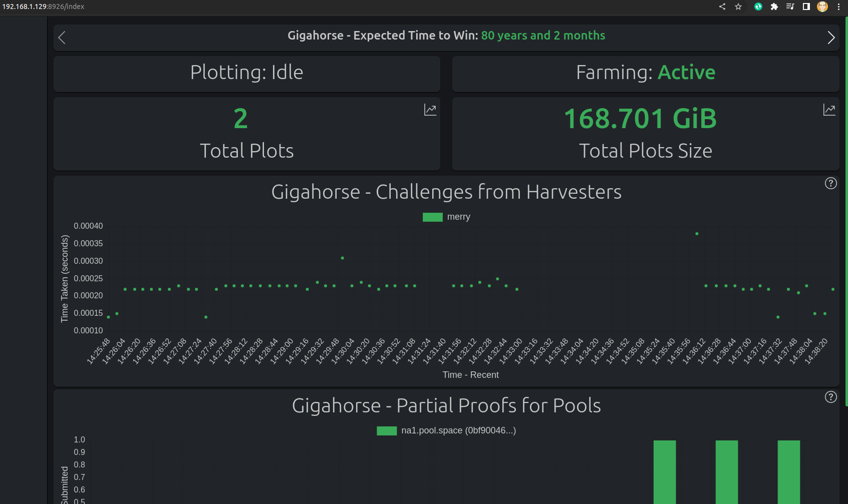This screenshot has height=504, width=848.
Task: Open the browser three-dot menu
Action: click(x=838, y=7)
